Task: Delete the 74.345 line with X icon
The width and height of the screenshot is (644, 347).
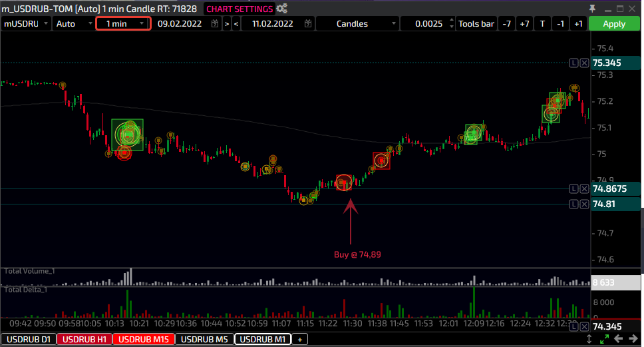Action: [584, 326]
